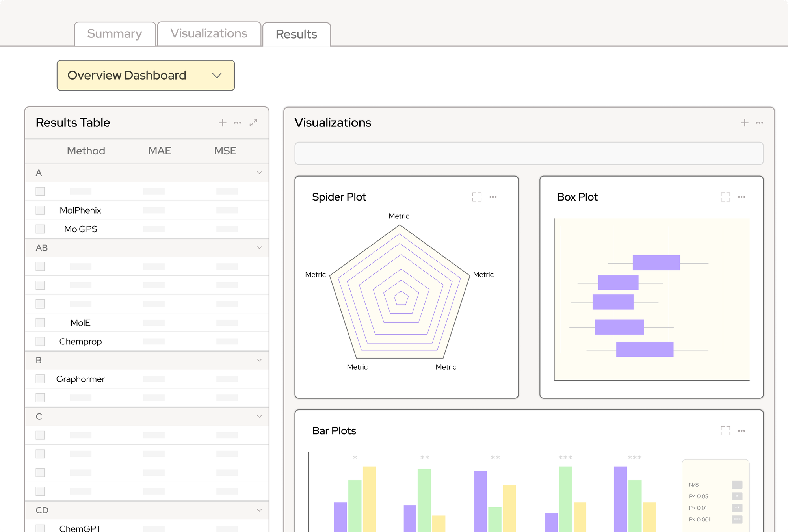Collapse the AB group section
The width and height of the screenshot is (788, 532).
(259, 247)
